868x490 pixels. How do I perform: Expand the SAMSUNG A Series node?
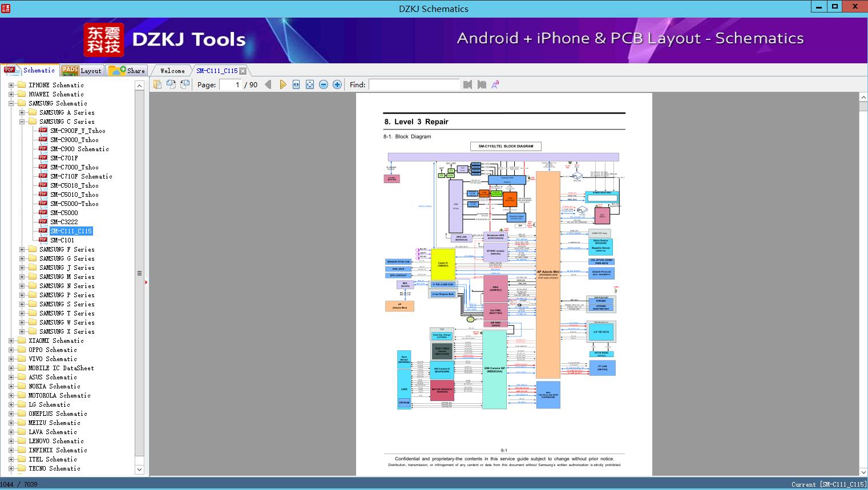point(22,112)
